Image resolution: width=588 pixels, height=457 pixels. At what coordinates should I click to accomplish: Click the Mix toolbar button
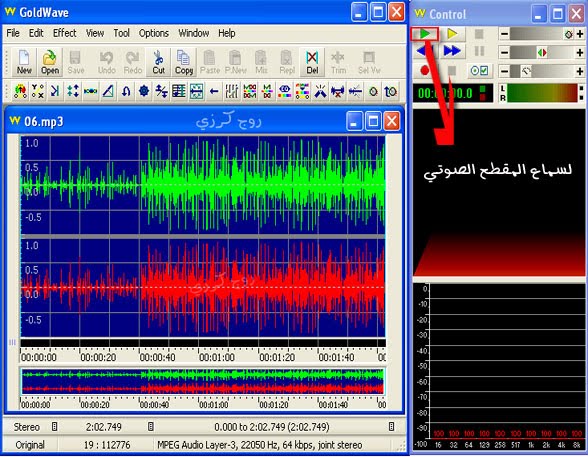tap(261, 62)
